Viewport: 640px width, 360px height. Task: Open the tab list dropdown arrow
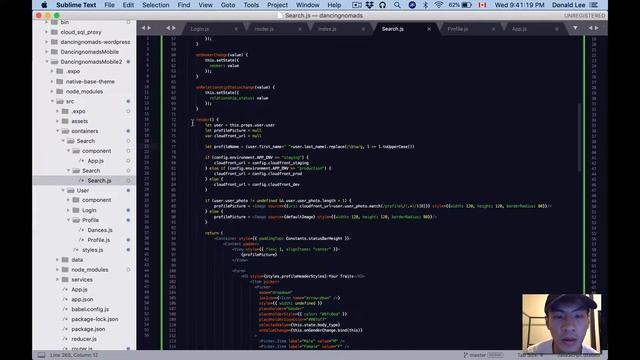coord(575,28)
